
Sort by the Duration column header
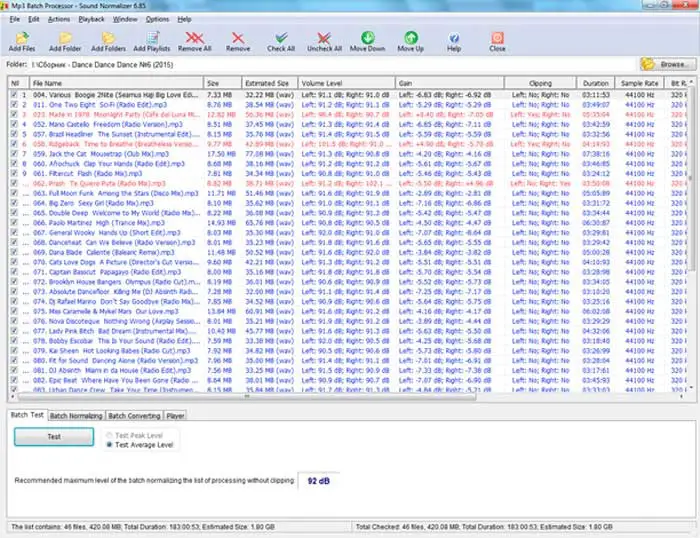[596, 83]
